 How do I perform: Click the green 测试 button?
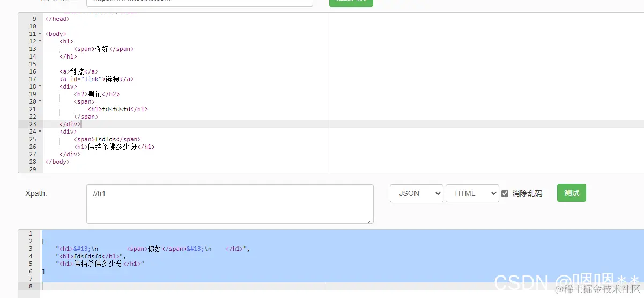pyautogui.click(x=572, y=193)
